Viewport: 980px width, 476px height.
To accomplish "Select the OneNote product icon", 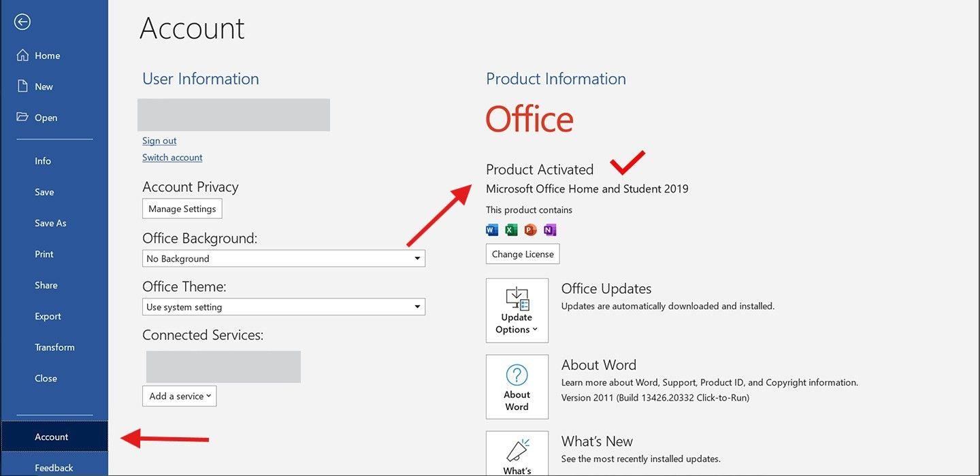I will (550, 230).
